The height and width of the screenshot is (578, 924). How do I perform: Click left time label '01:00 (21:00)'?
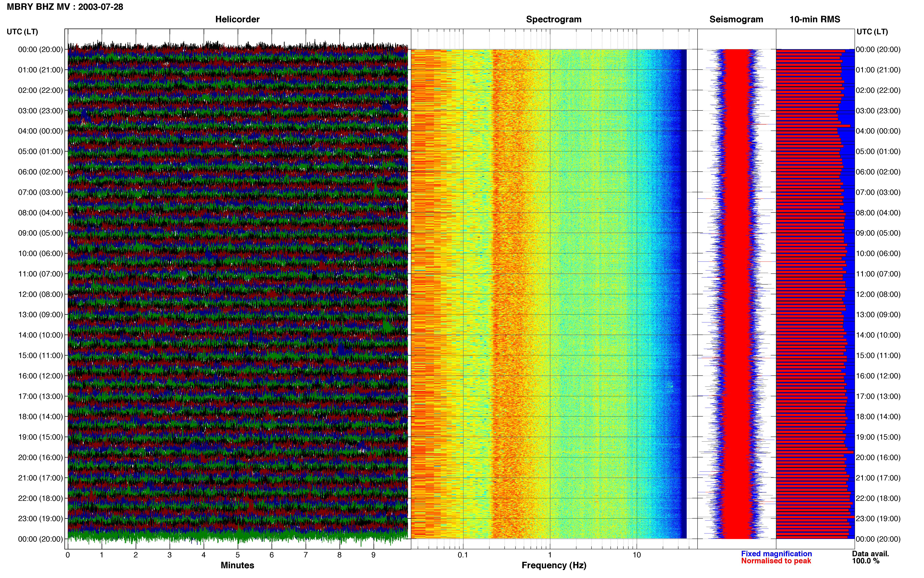click(x=41, y=70)
